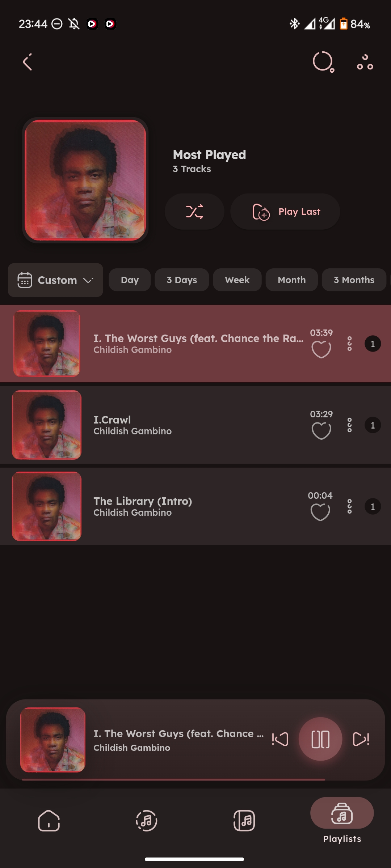Screen dimensions: 391x868
Task: Select the 3 Months filter chip
Action: tap(354, 280)
